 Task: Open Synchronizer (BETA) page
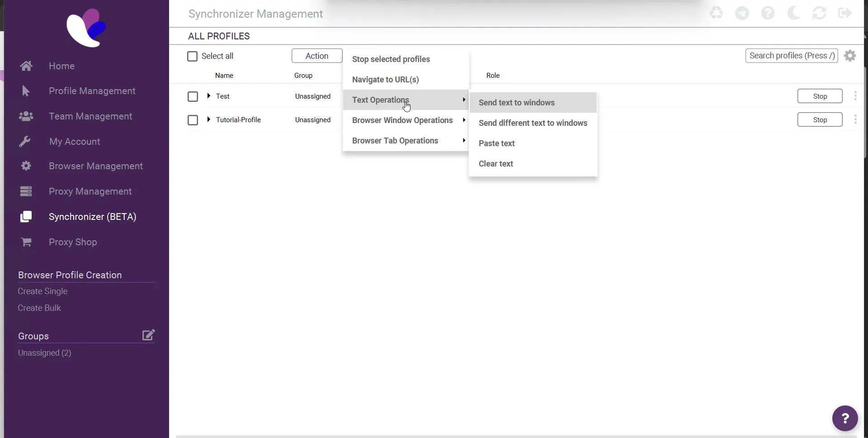click(x=93, y=217)
